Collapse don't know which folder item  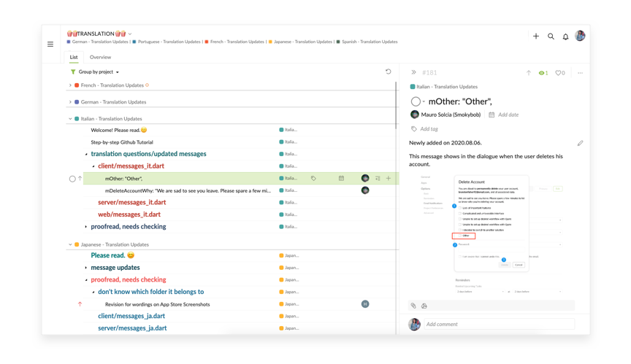(93, 292)
